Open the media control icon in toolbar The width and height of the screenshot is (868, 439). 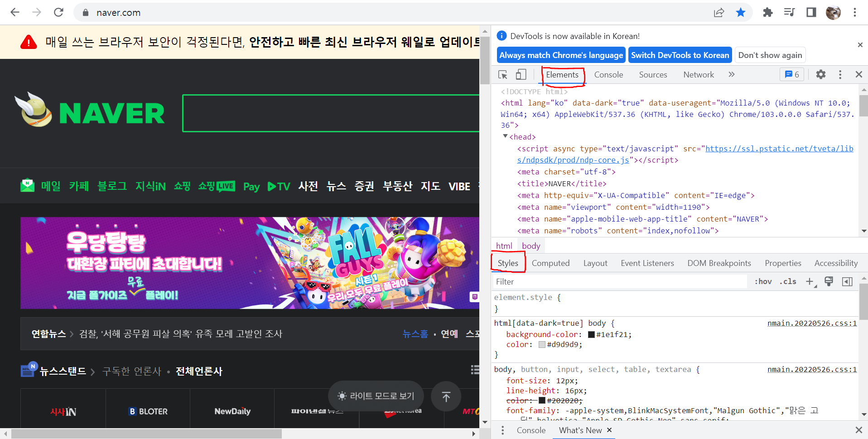pos(789,12)
